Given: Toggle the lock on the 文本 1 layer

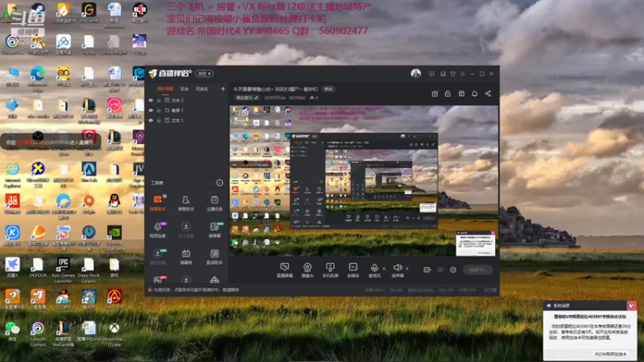Looking at the screenshot, I should 159,120.
